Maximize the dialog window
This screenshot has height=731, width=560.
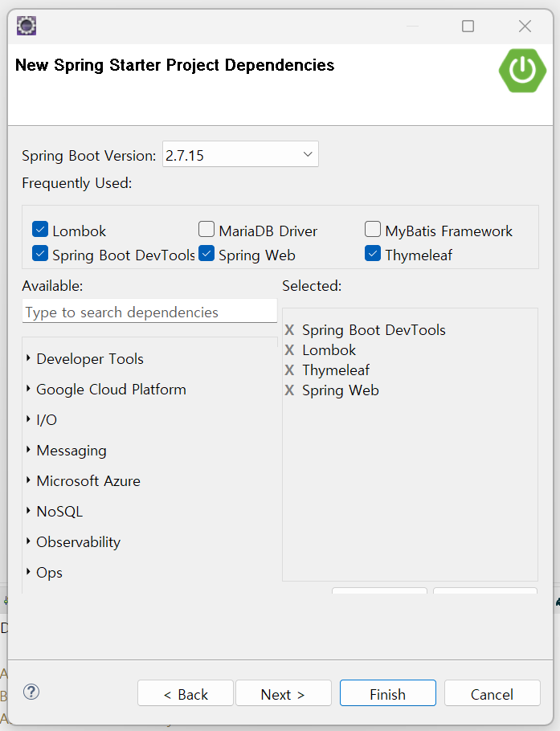click(x=468, y=26)
